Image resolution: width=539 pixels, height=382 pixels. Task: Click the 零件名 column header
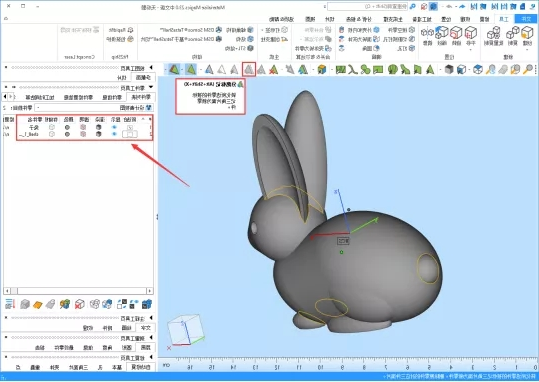[x=34, y=119]
